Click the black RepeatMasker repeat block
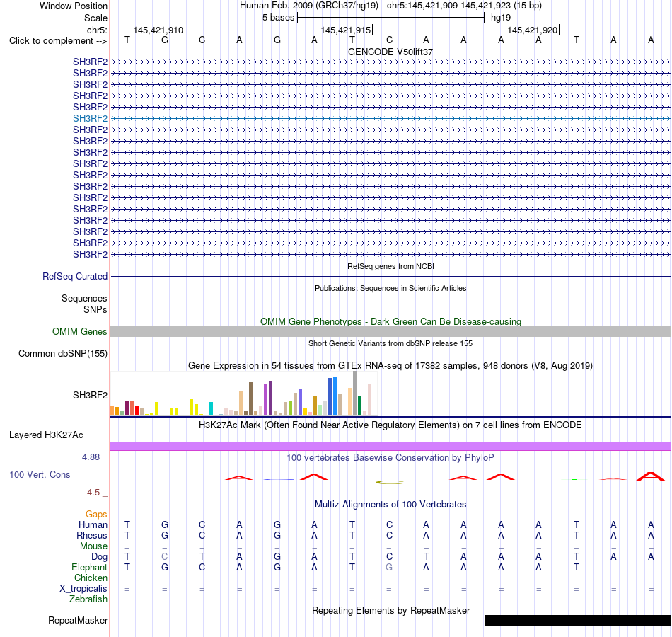Image resolution: width=672 pixels, height=637 pixels. (x=578, y=620)
